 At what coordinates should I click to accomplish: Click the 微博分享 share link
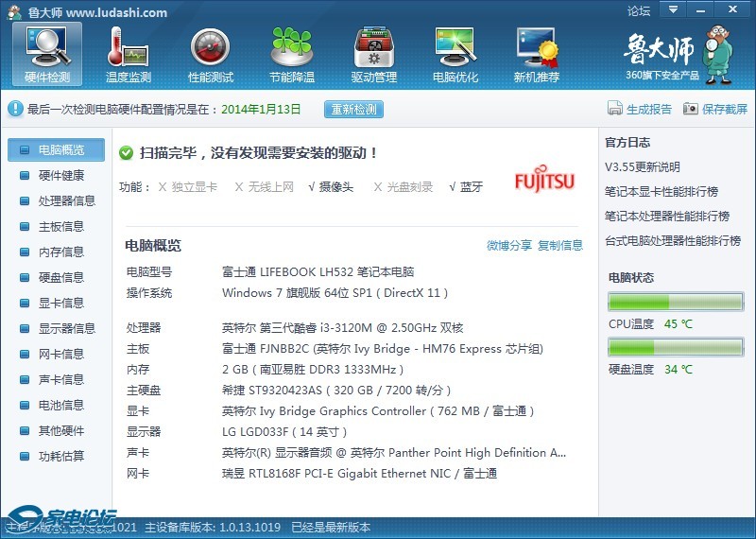tap(508, 246)
